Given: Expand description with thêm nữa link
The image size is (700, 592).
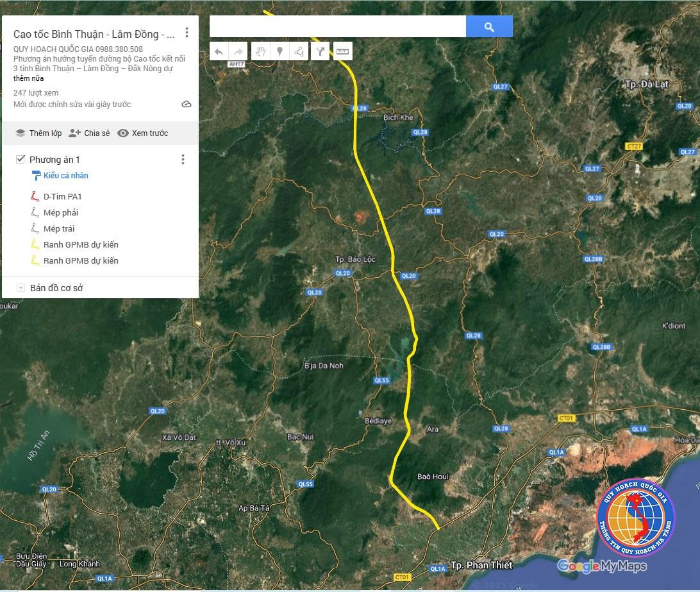Looking at the screenshot, I should pos(29,78).
